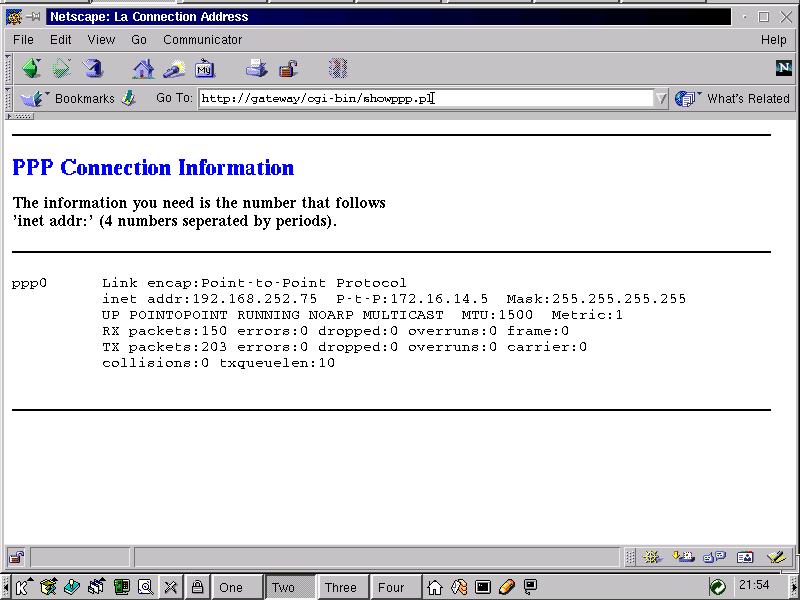Click the Forward arrow toolbar button

[x=61, y=68]
